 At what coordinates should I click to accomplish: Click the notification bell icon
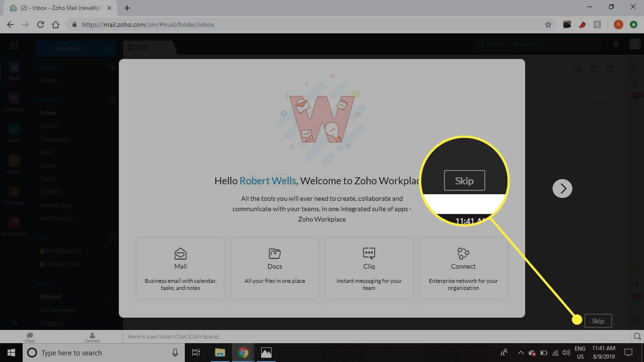pos(616,44)
